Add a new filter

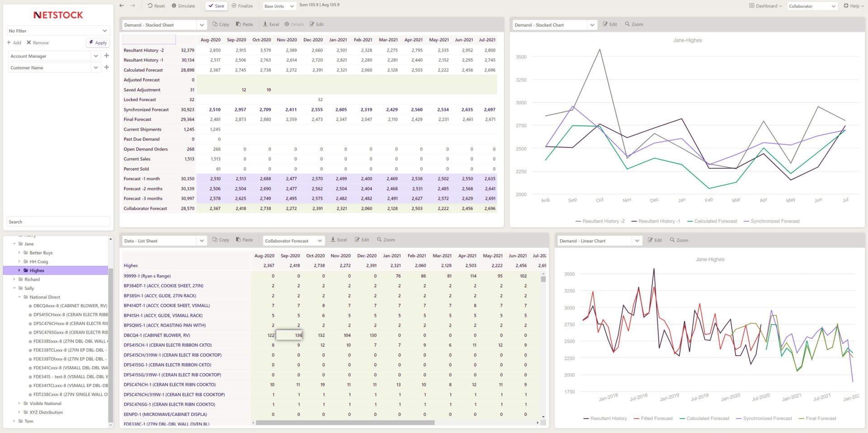coord(14,43)
